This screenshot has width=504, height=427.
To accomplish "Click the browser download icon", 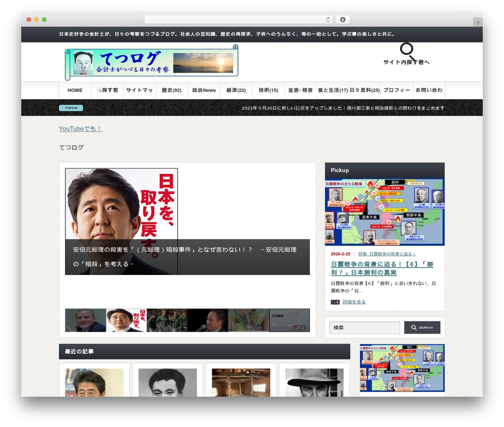I will (x=343, y=20).
